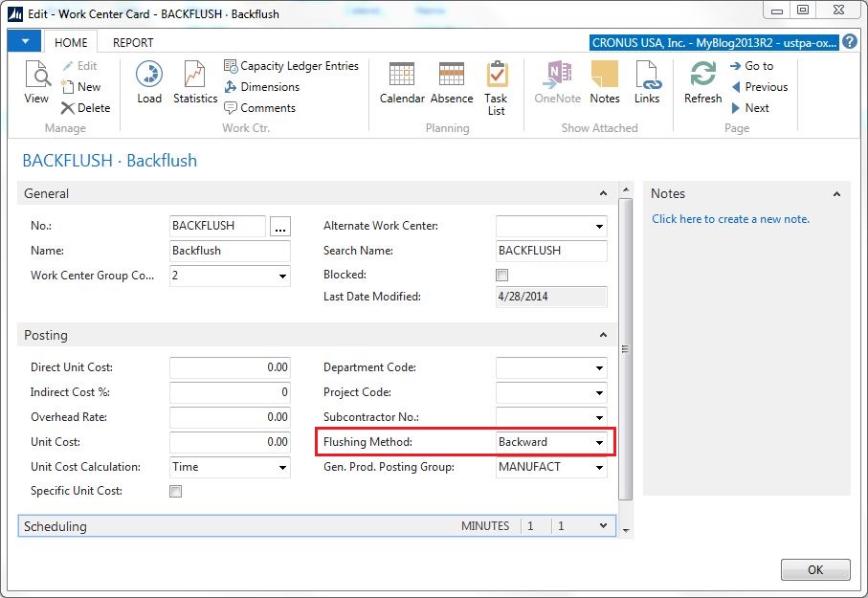The height and width of the screenshot is (598, 868).
Task: Click the scrollbar up arrow
Action: [626, 189]
